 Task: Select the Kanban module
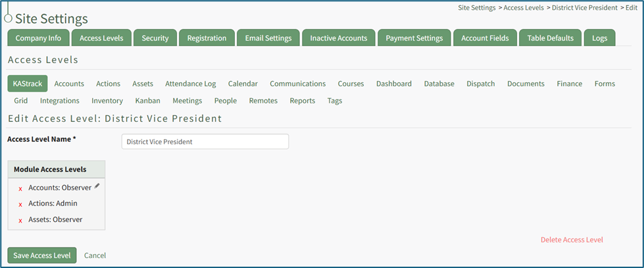(x=147, y=101)
